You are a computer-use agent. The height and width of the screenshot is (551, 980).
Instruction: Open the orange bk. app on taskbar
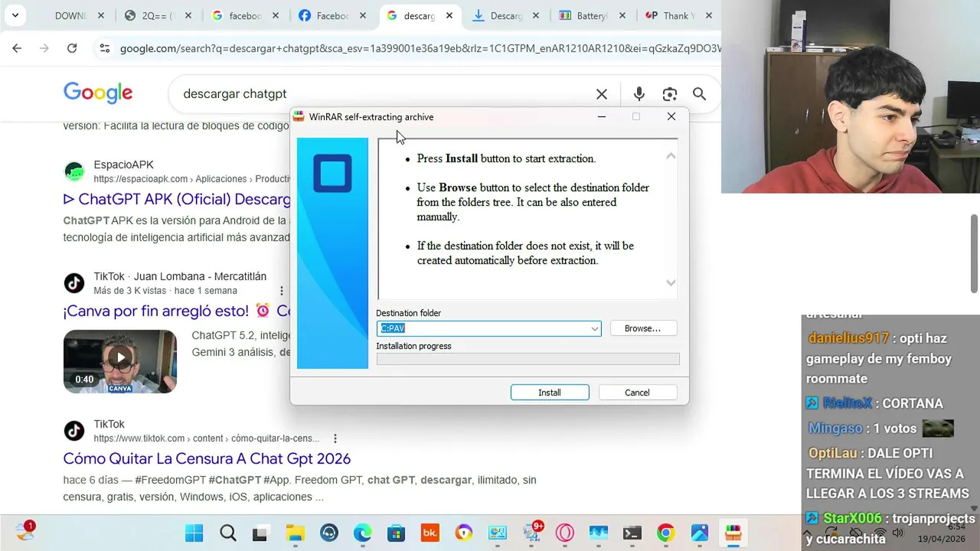[x=430, y=533]
